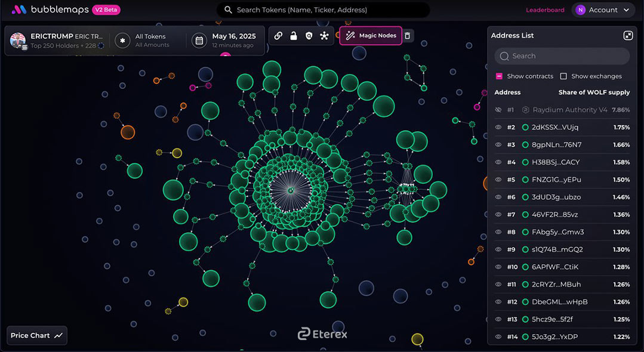Click the bubblemaps wordmark
This screenshot has height=352, width=644.
pyautogui.click(x=60, y=10)
